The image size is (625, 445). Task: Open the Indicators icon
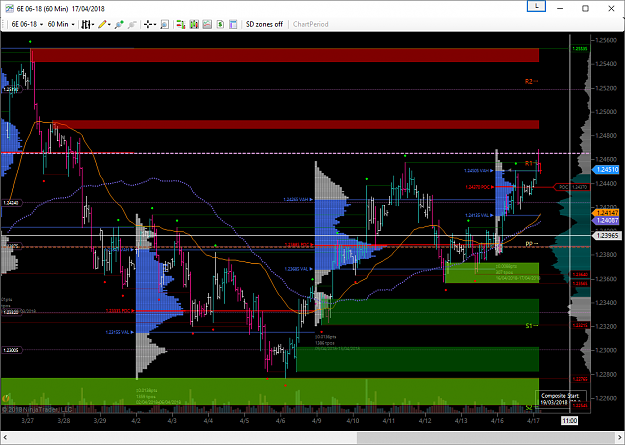[207, 25]
